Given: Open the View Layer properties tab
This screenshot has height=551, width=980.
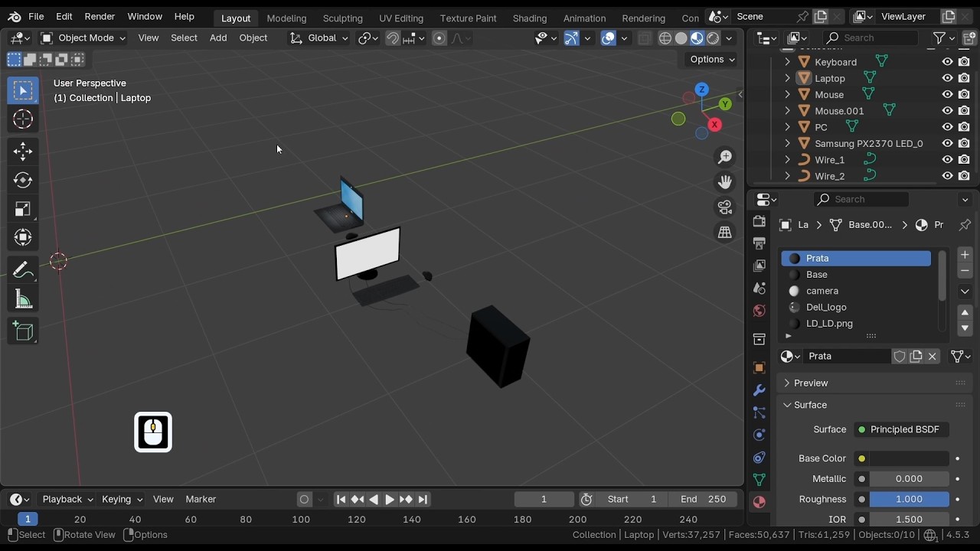Looking at the screenshot, I should tap(759, 266).
